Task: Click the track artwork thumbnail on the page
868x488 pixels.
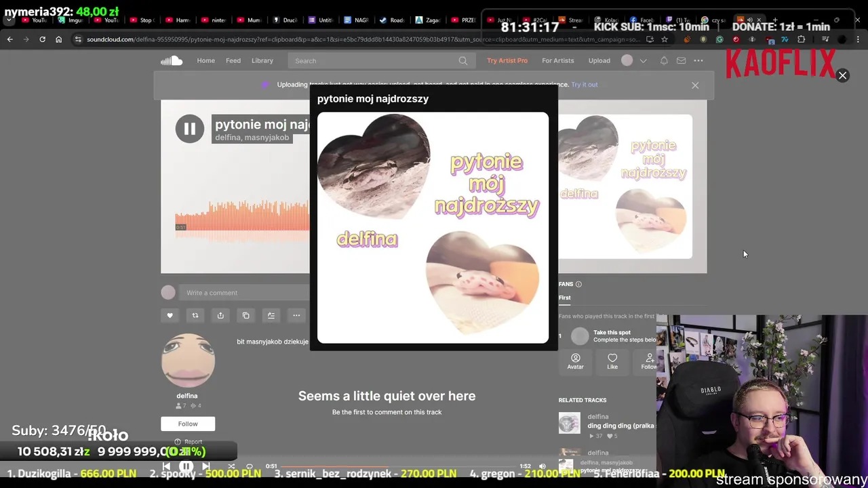Action: [x=625, y=186]
